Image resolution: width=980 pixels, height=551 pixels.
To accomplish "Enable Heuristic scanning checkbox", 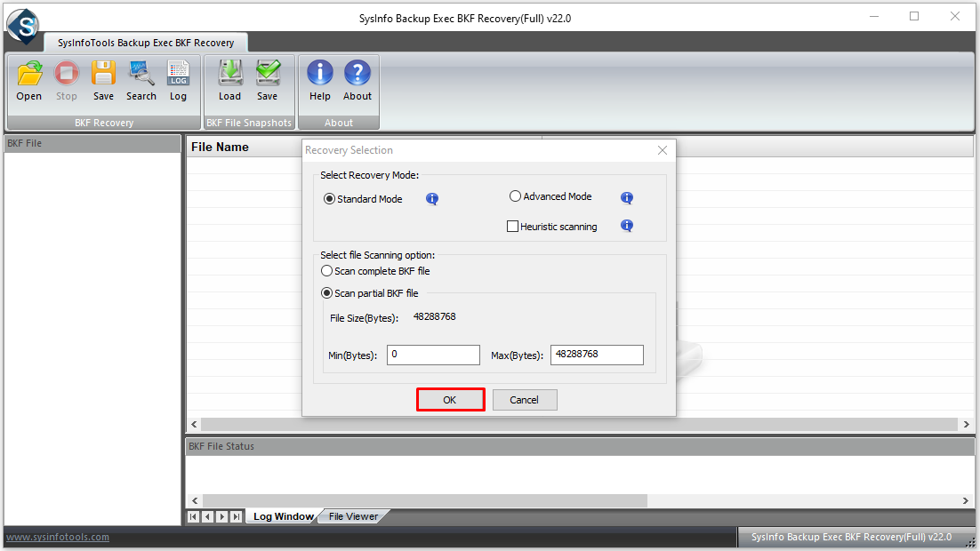I will point(512,226).
